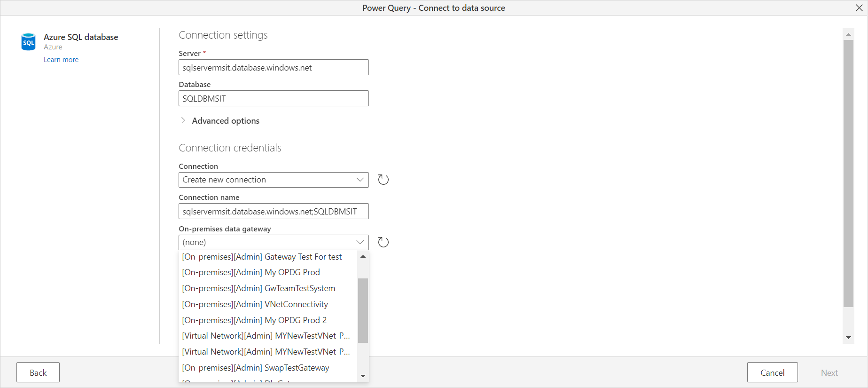This screenshot has width=868, height=388.
Task: Open the Connection dropdown
Action: (274, 180)
